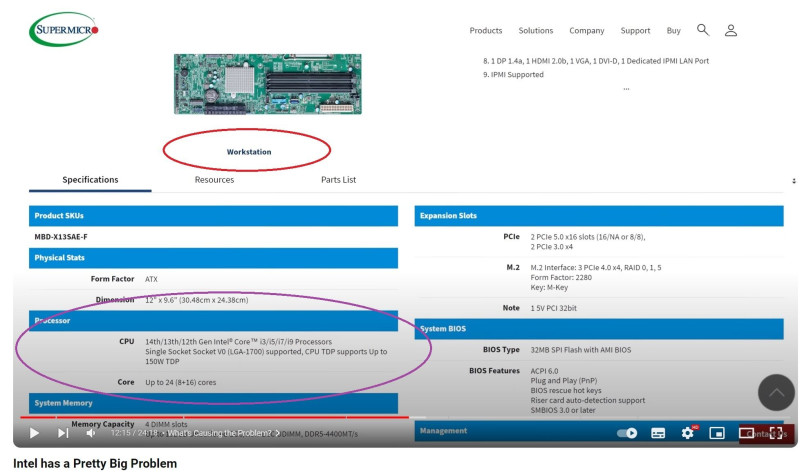This screenshot has width=800, height=473.
Task: Click the Product SKUs header
Action: pos(213,216)
